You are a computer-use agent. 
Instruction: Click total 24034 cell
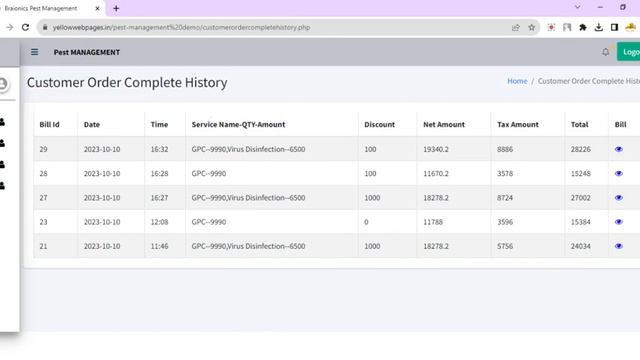587,246
